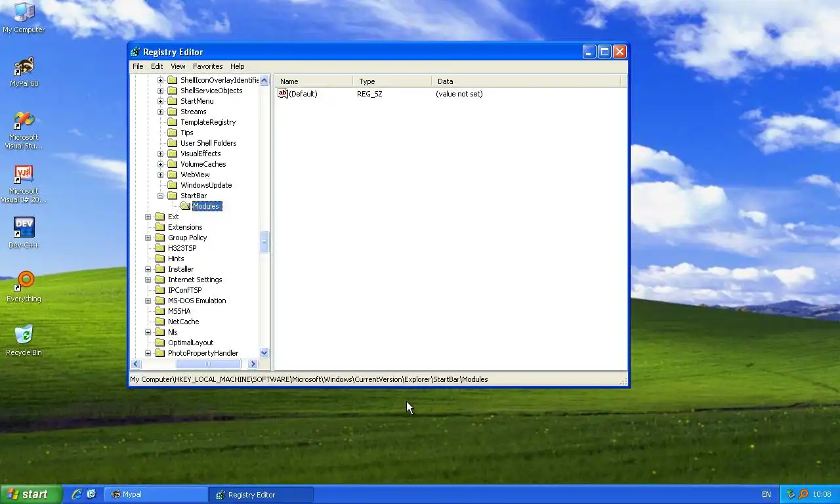
Task: Click the Registry Editor taskbar button
Action: coord(261,494)
